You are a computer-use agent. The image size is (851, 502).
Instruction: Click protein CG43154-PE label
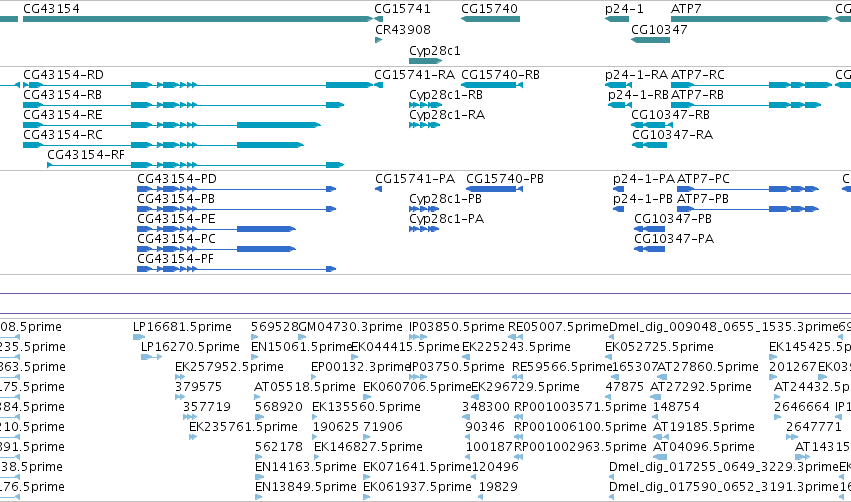click(176, 219)
